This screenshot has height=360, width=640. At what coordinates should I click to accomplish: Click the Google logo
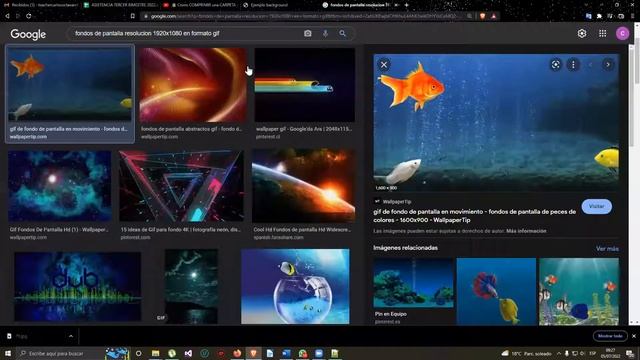click(x=28, y=34)
